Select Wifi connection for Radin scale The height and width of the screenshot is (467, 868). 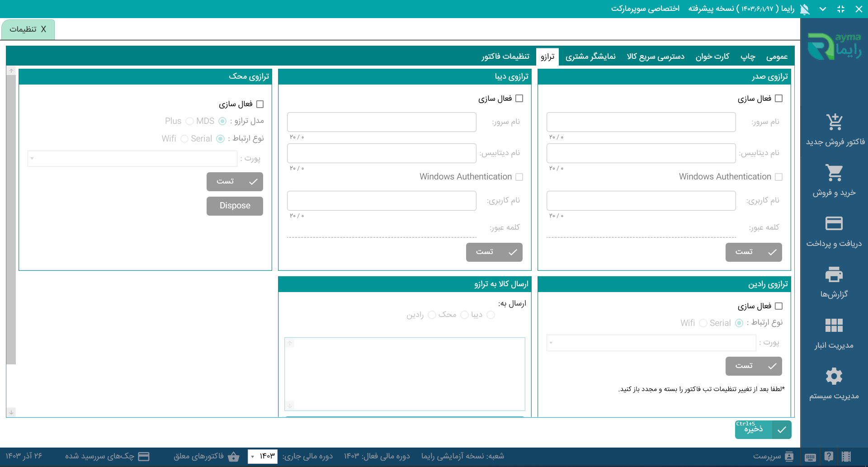703,323
